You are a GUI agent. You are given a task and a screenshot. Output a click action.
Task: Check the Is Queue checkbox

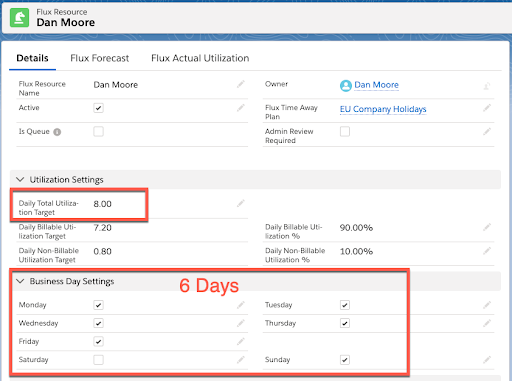click(98, 131)
